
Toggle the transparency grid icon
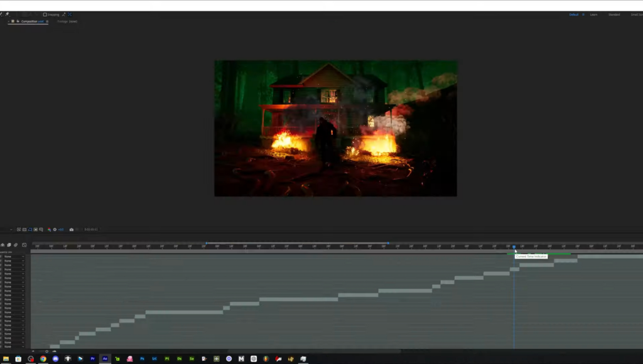(x=36, y=230)
